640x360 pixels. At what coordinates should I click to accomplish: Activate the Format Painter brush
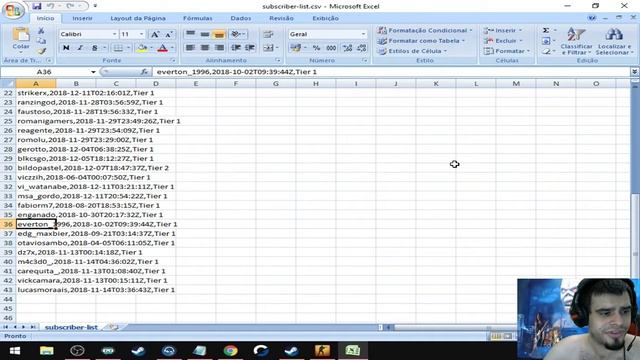(41, 51)
